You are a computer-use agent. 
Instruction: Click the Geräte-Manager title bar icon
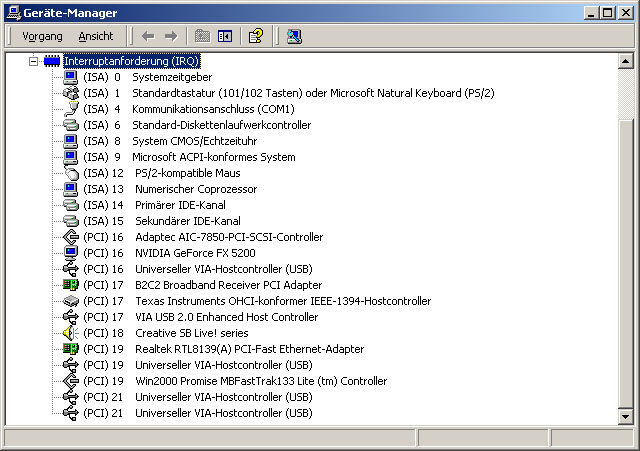(14, 13)
